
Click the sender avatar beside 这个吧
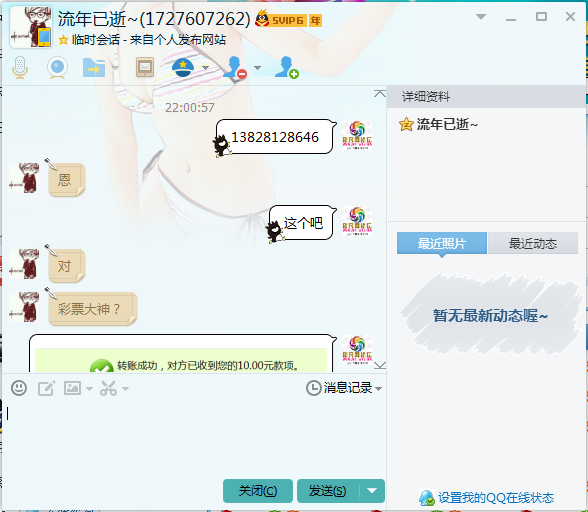[x=357, y=221]
